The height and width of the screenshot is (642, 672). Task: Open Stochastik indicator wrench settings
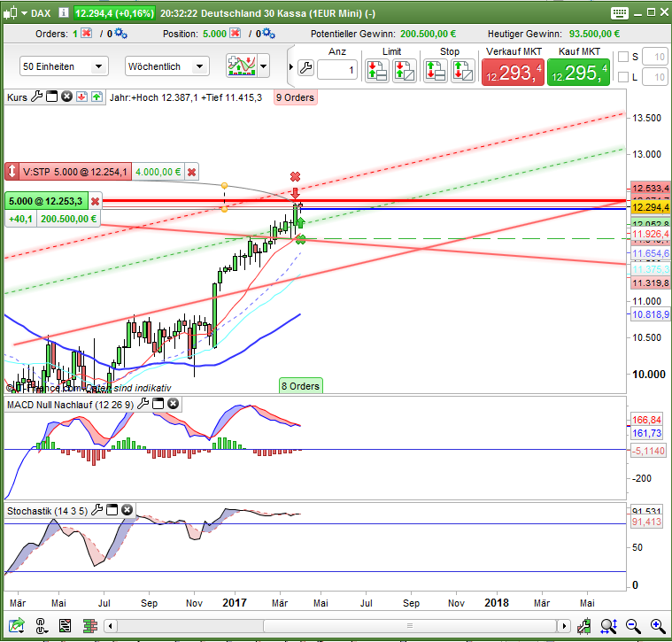97,510
